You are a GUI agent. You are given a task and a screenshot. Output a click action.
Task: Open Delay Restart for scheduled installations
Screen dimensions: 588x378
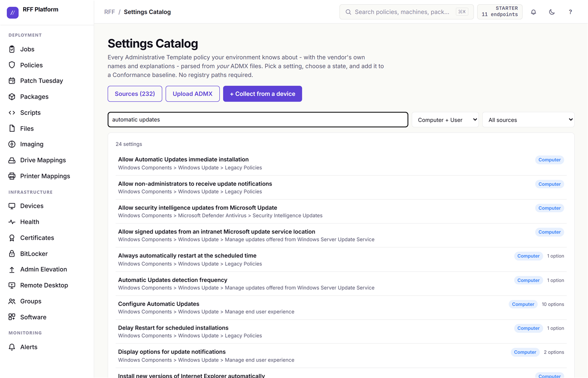click(341, 331)
